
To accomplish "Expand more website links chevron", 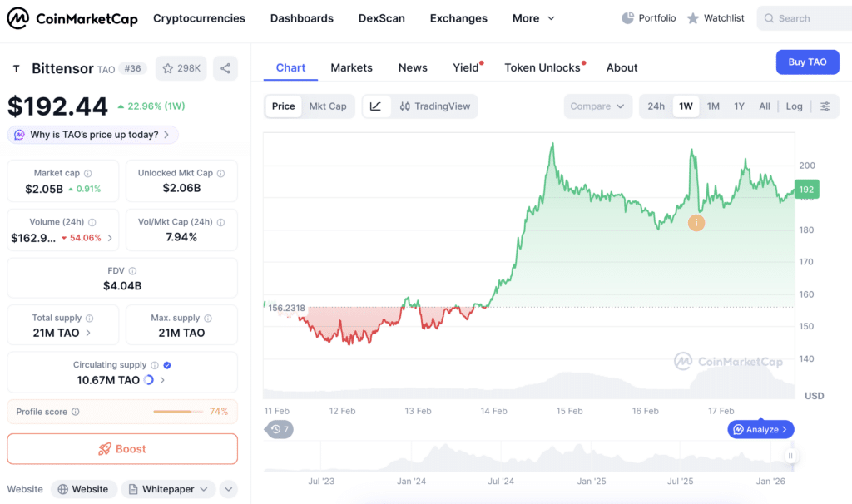I will [x=229, y=489].
